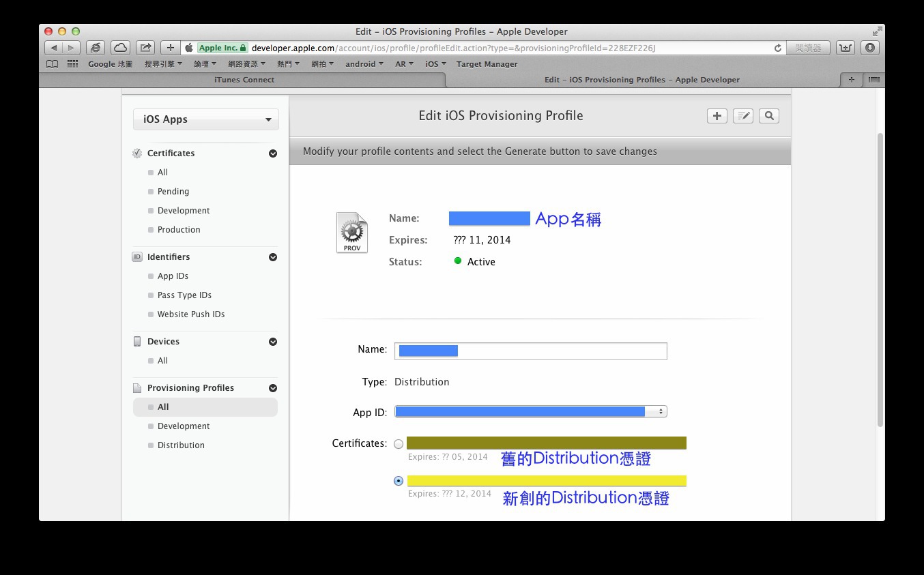Click the Identifiers ID icon in sidebar
The image size is (924, 575).
pos(137,257)
